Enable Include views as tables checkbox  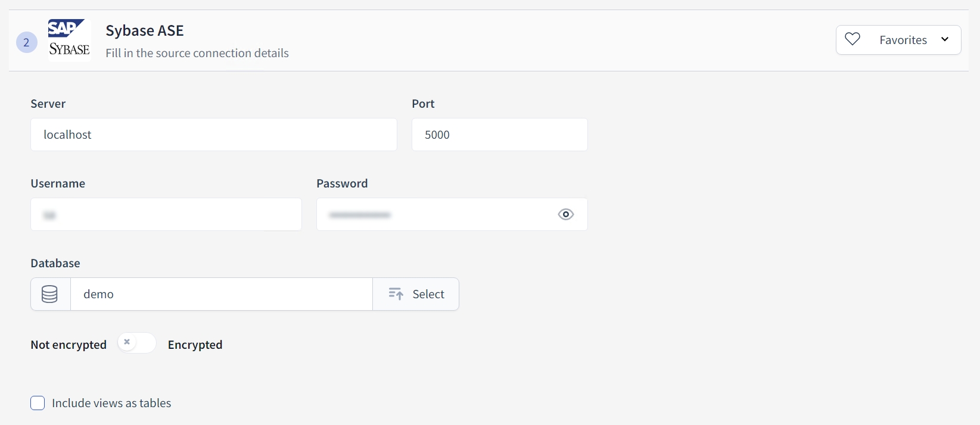(x=38, y=403)
